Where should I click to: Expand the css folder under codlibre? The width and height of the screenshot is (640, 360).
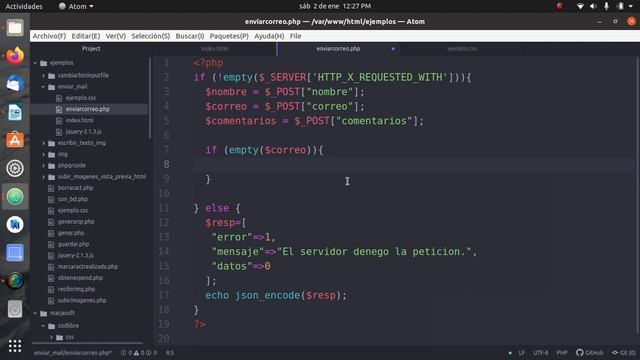pyautogui.click(x=51, y=337)
